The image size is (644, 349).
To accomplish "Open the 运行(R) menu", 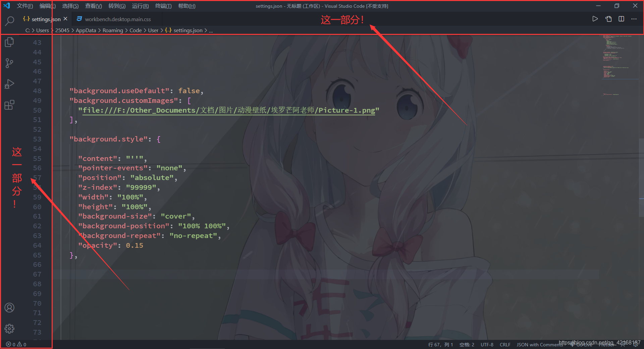I will 140,6.
